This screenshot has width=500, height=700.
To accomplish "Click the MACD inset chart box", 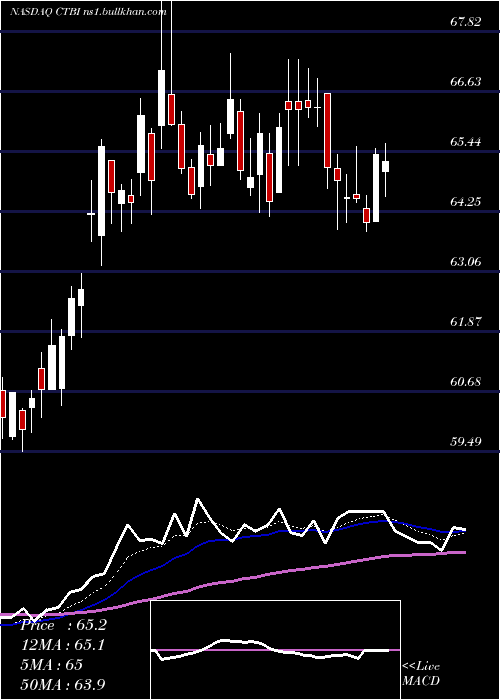I will (x=275, y=650).
